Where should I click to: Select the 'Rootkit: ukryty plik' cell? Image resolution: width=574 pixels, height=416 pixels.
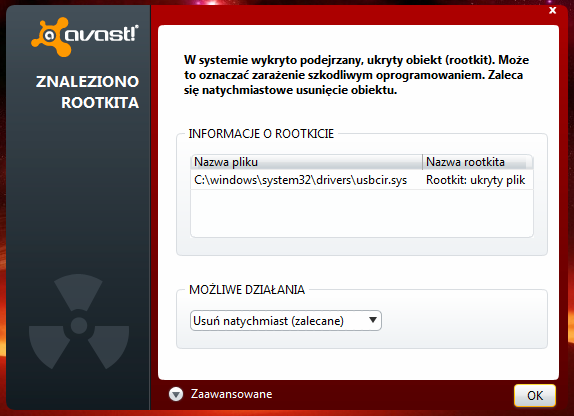click(476, 180)
